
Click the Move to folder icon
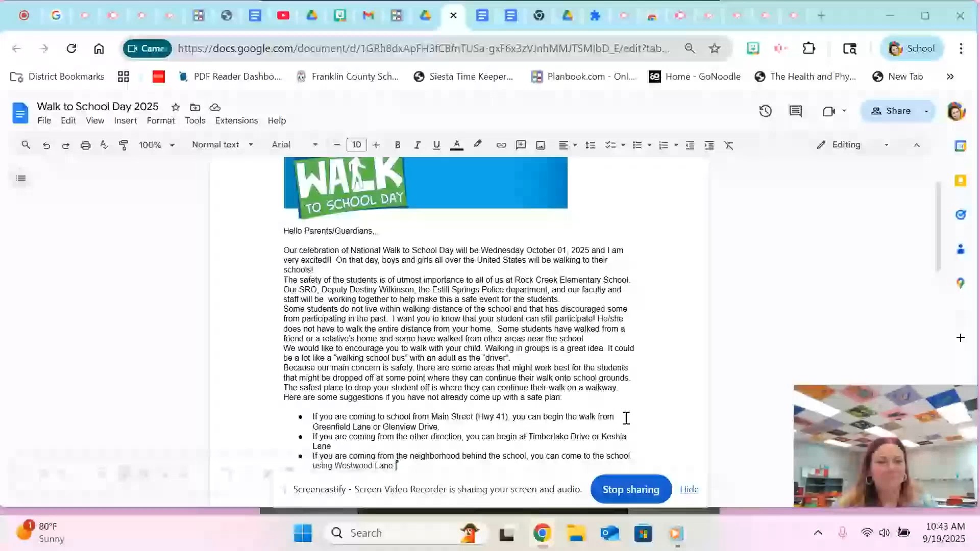tap(195, 107)
